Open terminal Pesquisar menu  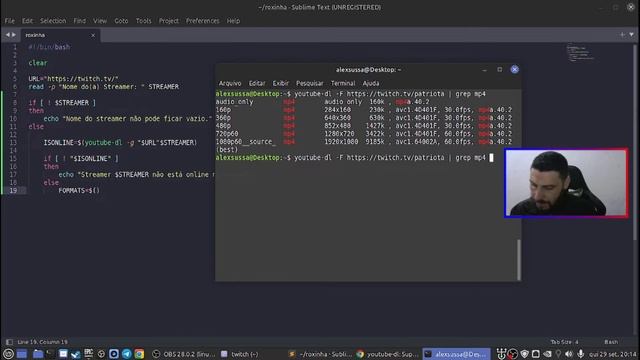[309, 83]
